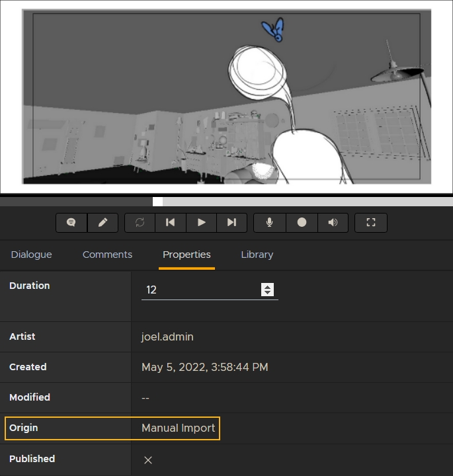Click the microphone icon
The height and width of the screenshot is (476, 453).
(x=270, y=223)
